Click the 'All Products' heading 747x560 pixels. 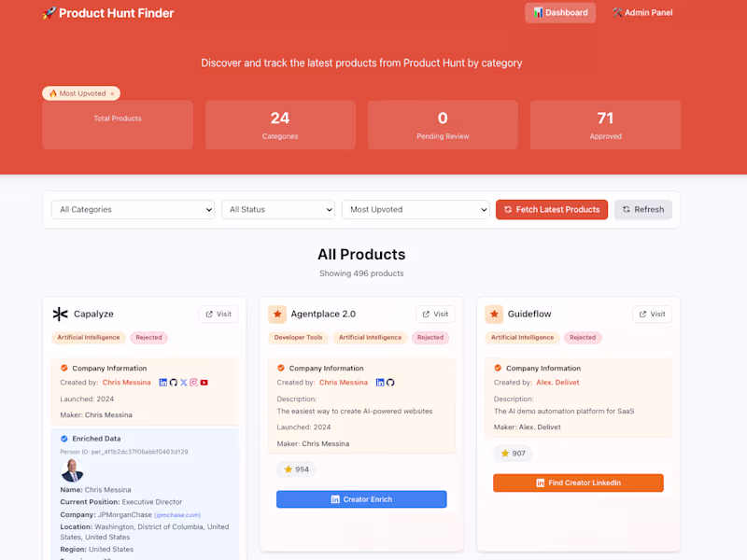pos(361,254)
